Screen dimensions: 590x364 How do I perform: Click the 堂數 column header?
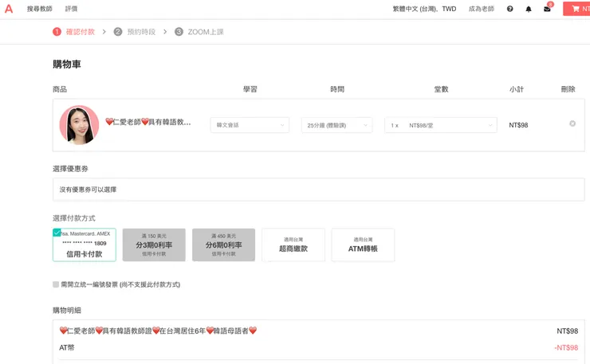tap(441, 89)
